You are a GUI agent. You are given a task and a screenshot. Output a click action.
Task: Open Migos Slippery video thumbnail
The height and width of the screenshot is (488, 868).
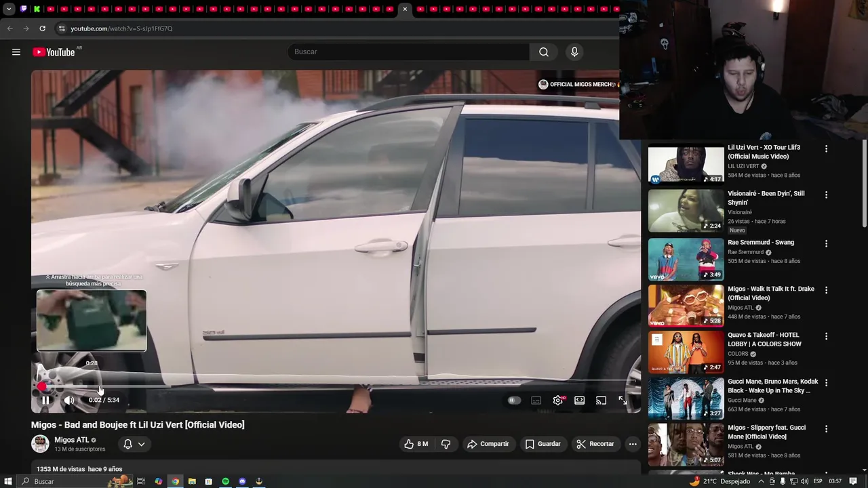[x=686, y=445]
